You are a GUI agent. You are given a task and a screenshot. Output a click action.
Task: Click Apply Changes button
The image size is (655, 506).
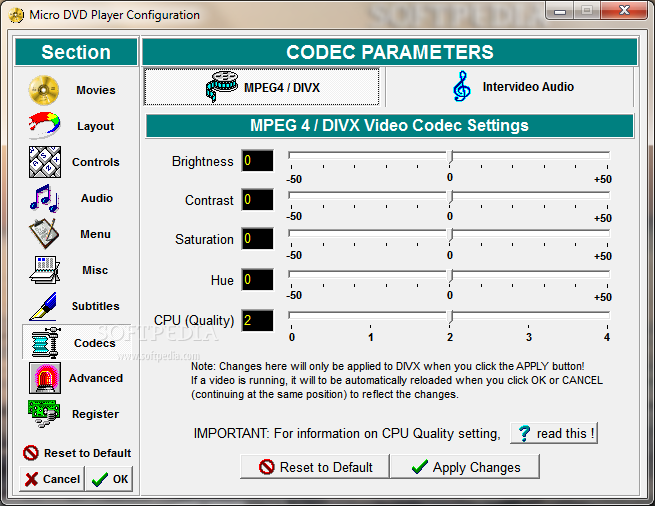tap(465, 467)
